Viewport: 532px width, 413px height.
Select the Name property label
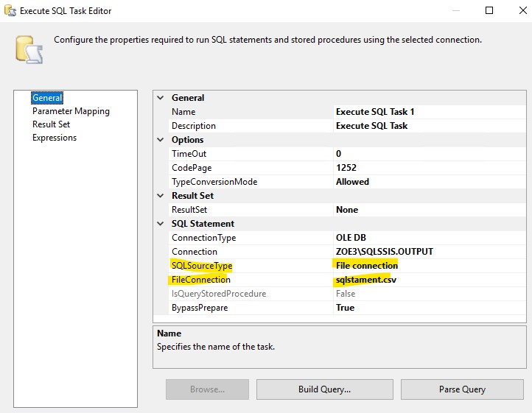pos(183,112)
